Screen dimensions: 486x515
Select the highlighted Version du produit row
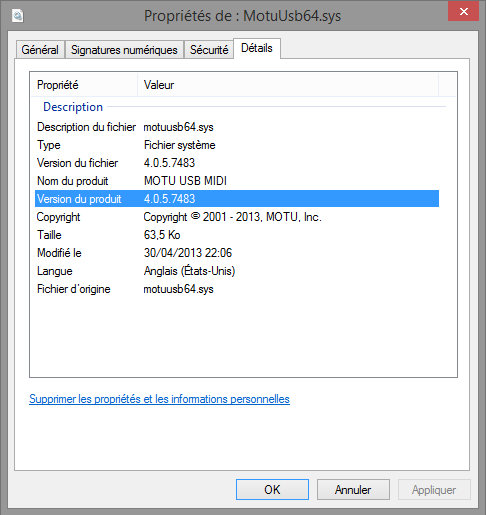[237, 199]
